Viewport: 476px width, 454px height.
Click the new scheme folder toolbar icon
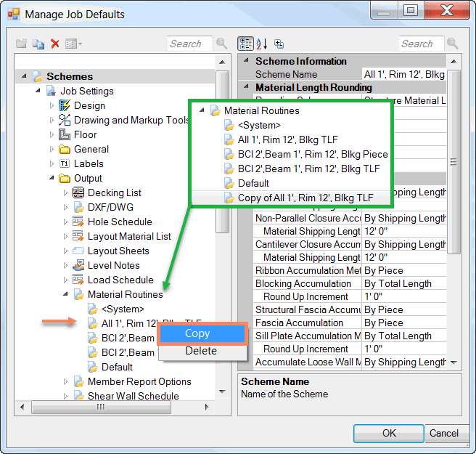[x=21, y=44]
